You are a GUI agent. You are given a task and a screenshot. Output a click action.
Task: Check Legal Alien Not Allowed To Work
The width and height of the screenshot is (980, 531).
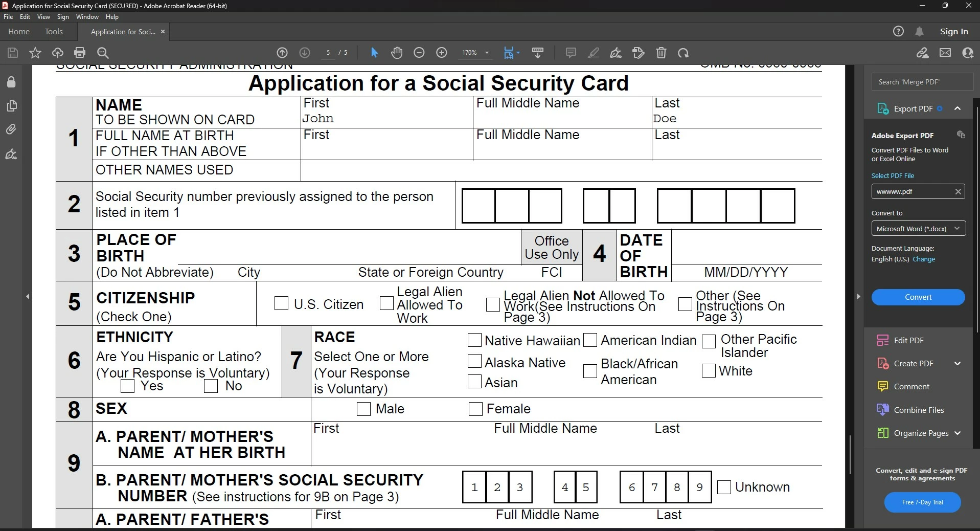point(493,304)
